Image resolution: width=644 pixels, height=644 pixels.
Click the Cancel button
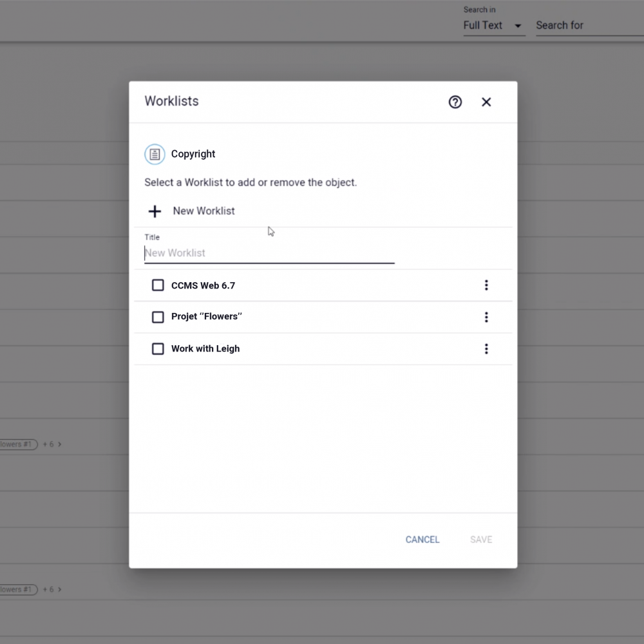[x=422, y=539]
